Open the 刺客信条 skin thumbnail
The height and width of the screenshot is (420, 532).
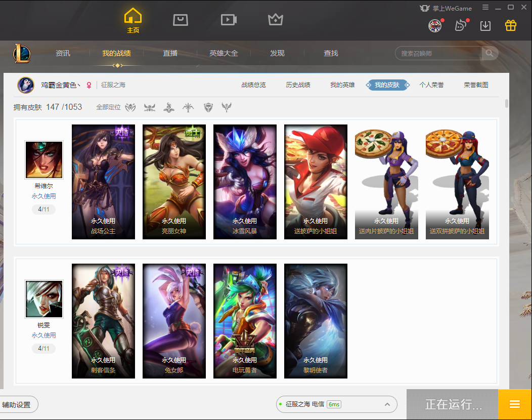104,321
